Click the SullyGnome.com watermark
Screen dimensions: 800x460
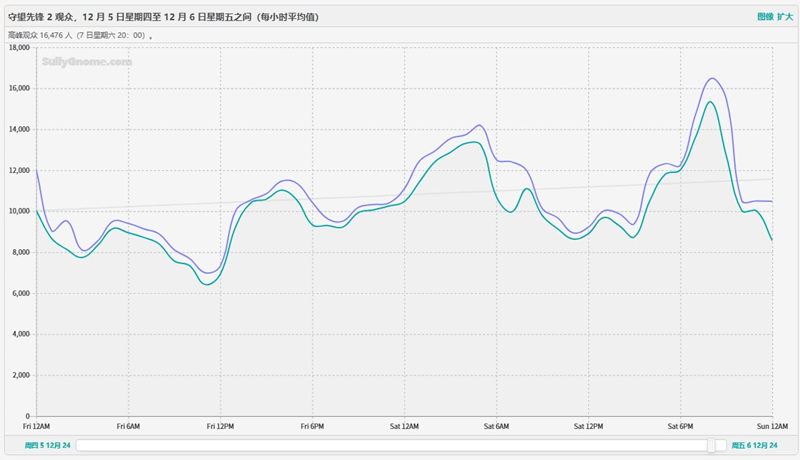86,61
